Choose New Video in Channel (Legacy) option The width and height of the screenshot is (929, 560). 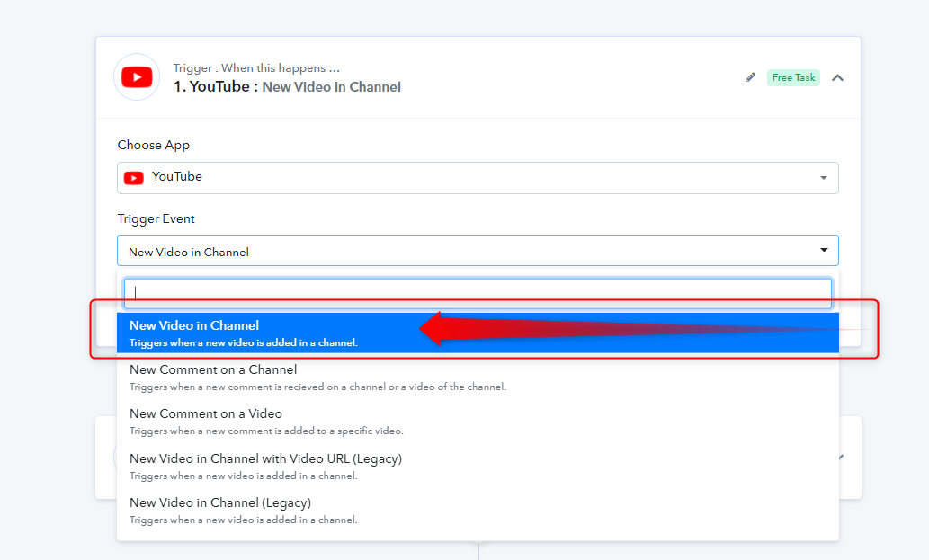point(478,511)
